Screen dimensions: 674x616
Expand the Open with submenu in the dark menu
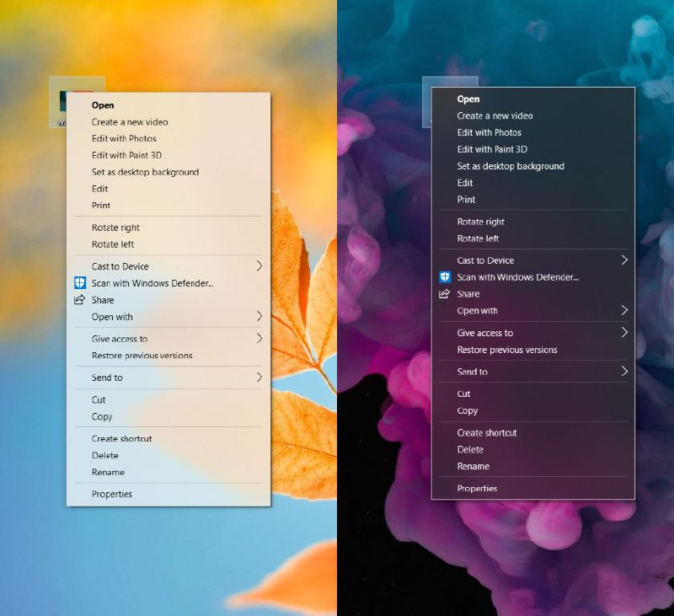tap(625, 311)
